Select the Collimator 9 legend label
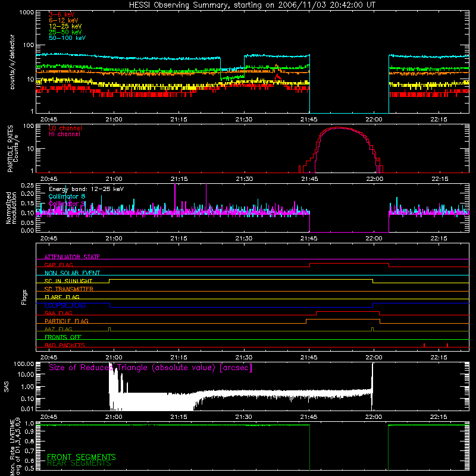The image size is (476, 476). click(67, 203)
